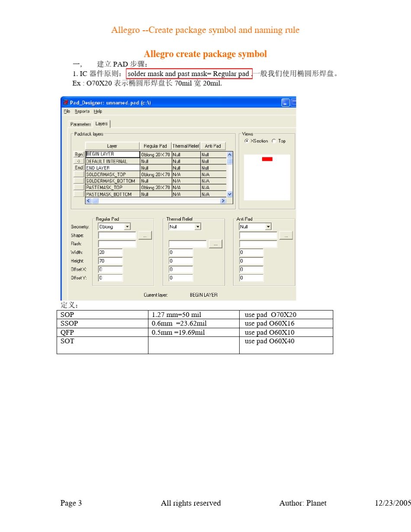
Task: Click the Layer column header
Action: (112, 146)
